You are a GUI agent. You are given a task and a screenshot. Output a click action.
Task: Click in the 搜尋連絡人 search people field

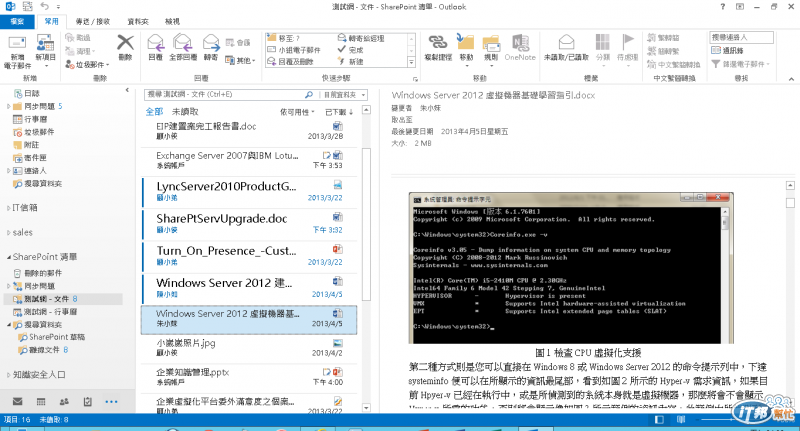(x=741, y=37)
